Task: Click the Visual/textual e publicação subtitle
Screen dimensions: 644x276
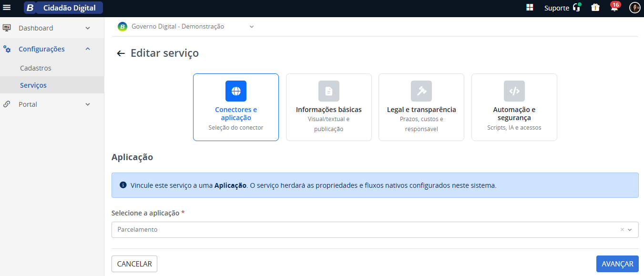Action: (x=329, y=124)
